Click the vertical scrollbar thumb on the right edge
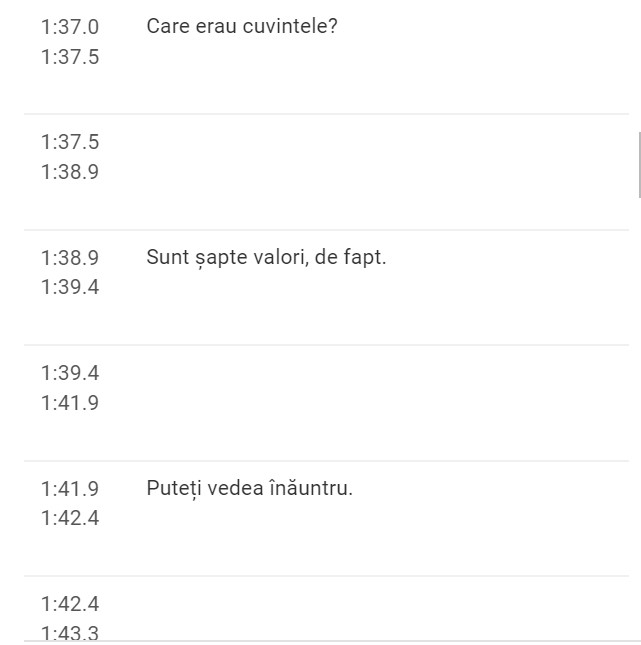Viewport: 641px width, 645px height. point(638,165)
